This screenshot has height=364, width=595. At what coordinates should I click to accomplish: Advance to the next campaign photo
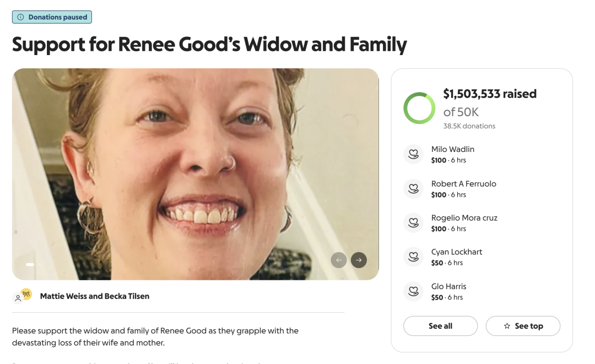tap(359, 260)
